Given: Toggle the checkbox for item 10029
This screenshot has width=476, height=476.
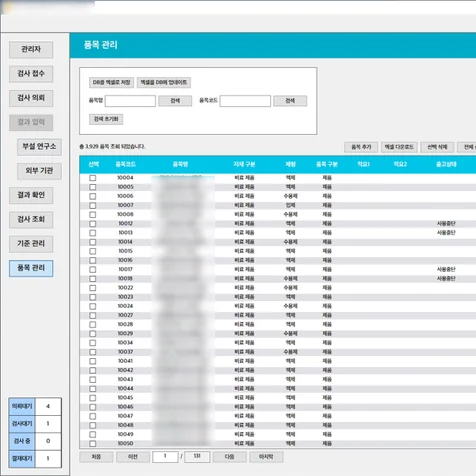Looking at the screenshot, I should click(x=93, y=334).
